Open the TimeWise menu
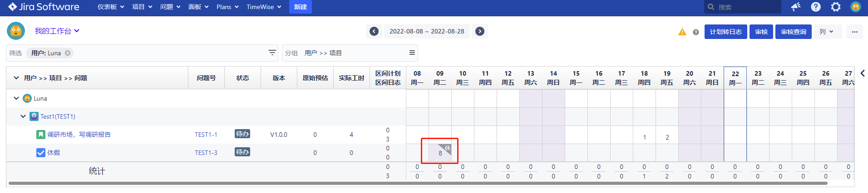This screenshot has height=193, width=868. tap(264, 7)
